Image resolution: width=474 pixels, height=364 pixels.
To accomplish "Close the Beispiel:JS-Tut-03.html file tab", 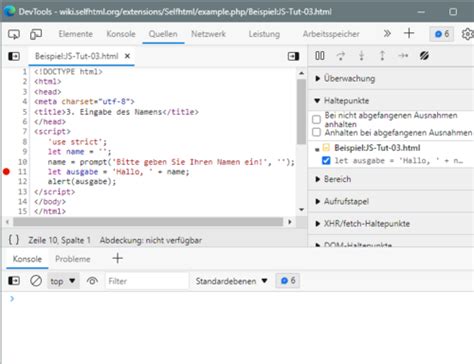I will point(127,56).
